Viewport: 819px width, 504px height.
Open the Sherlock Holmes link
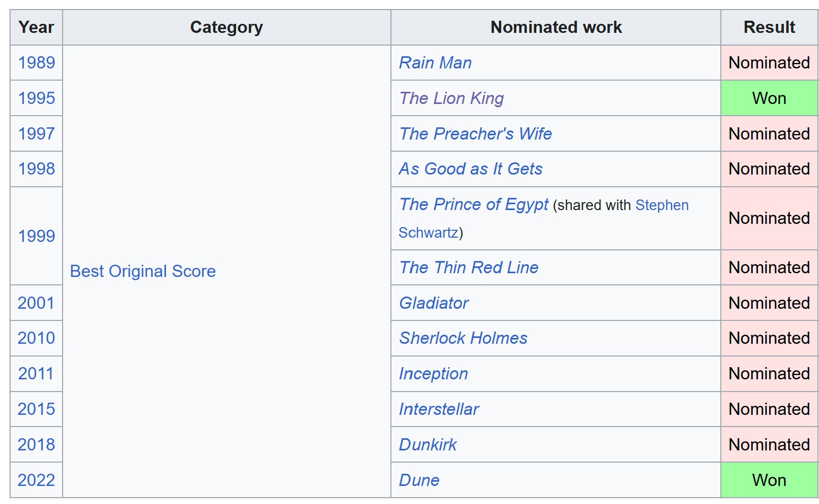click(463, 338)
